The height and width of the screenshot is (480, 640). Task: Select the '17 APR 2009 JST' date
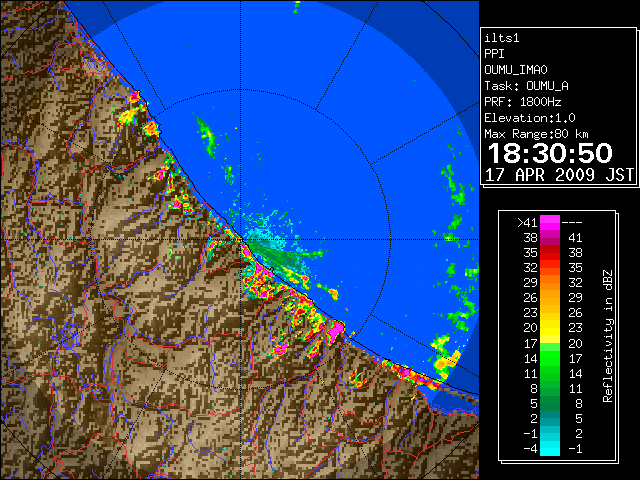560,175
